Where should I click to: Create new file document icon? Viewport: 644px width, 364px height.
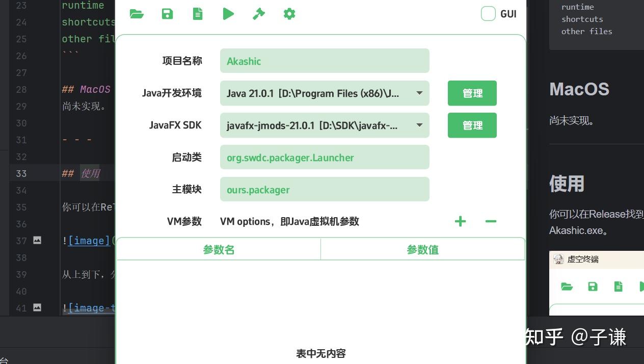point(198,14)
